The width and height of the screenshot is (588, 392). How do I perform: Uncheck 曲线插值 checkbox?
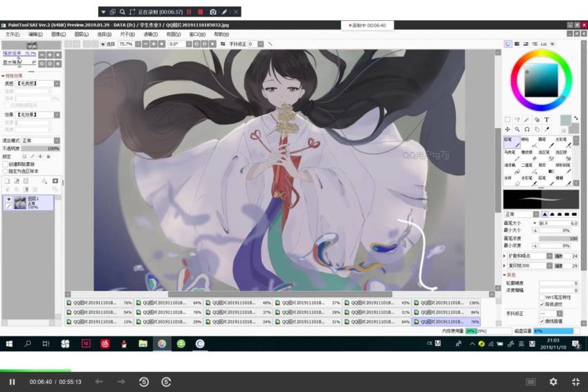[x=542, y=321]
